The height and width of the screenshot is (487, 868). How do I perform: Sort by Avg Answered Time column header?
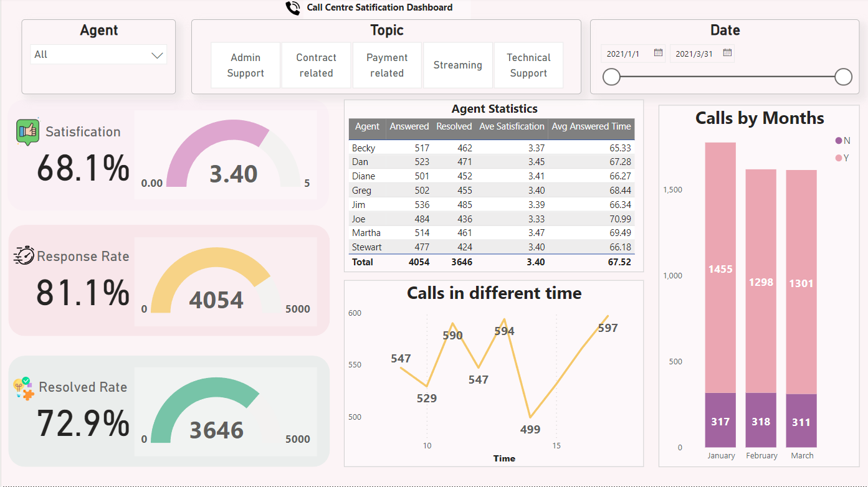[x=591, y=126]
